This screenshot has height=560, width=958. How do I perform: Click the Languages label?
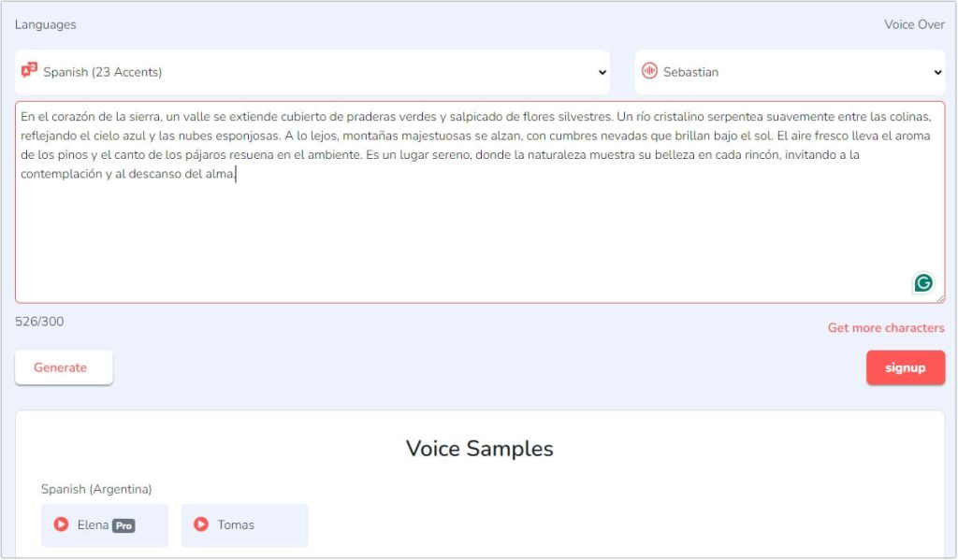[x=45, y=24]
